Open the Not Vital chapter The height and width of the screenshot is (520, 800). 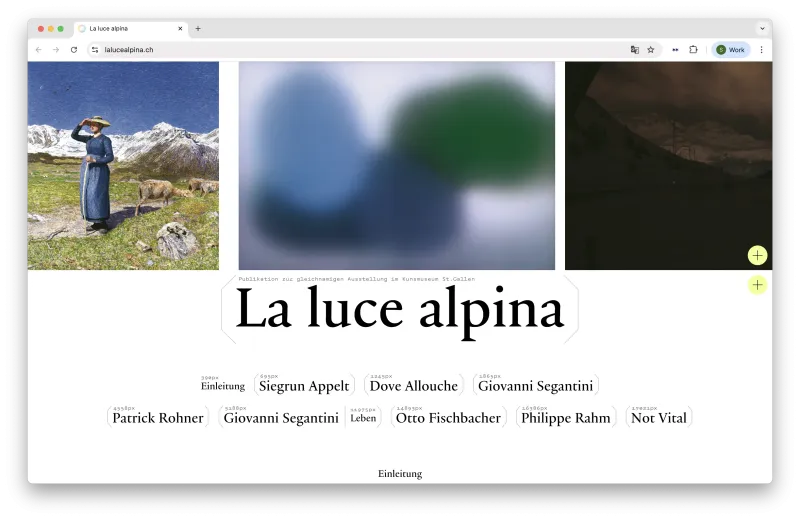659,418
